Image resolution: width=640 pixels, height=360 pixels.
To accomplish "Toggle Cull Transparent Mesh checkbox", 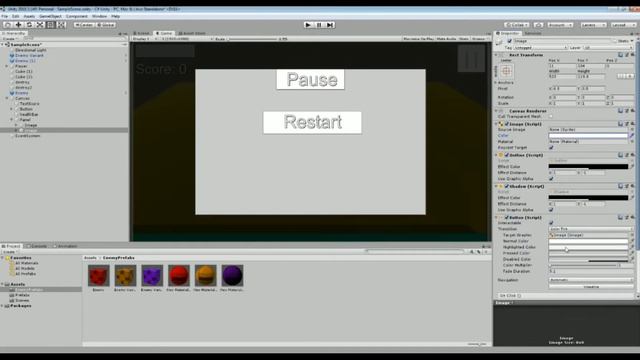I will pos(551,117).
